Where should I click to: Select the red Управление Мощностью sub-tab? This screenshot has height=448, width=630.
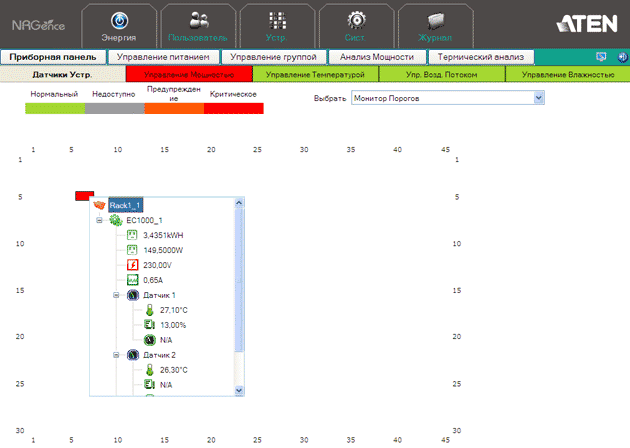click(189, 74)
